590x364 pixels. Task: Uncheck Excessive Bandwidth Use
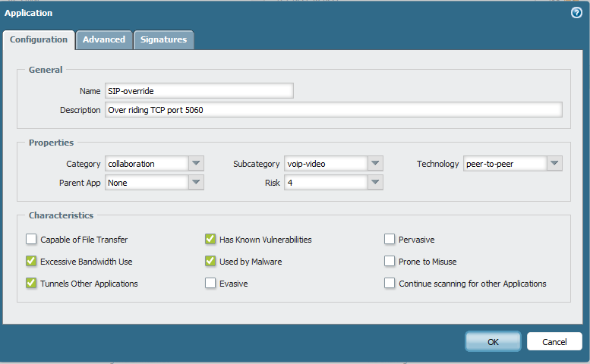[31, 262]
